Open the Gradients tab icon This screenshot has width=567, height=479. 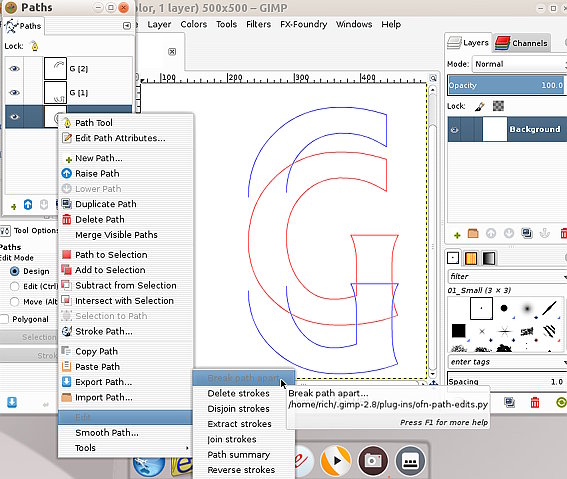[489, 258]
